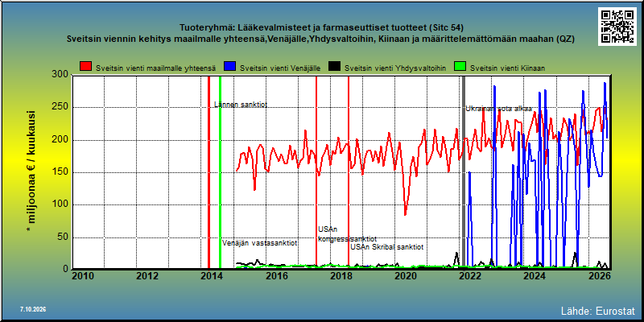
Task: Click legend label 'Sveitsin vienti maailmalle yhteensä'
Action: (155, 68)
